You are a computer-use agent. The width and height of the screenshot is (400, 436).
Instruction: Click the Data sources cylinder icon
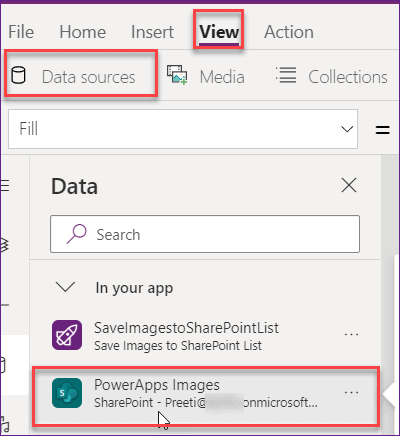tap(18, 75)
